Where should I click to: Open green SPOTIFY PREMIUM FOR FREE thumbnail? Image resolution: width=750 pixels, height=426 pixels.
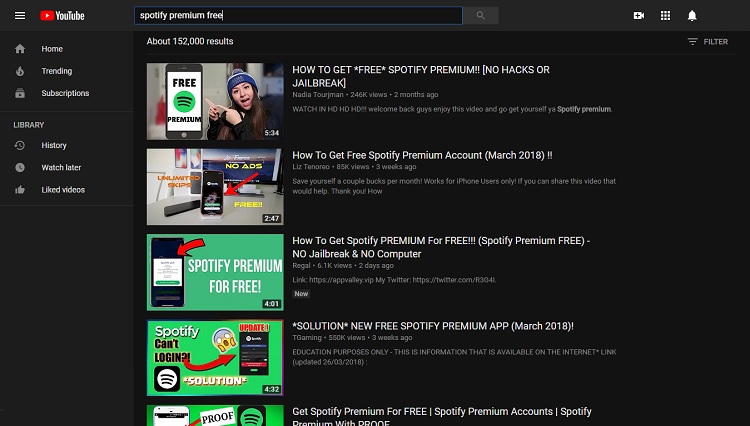pos(215,272)
